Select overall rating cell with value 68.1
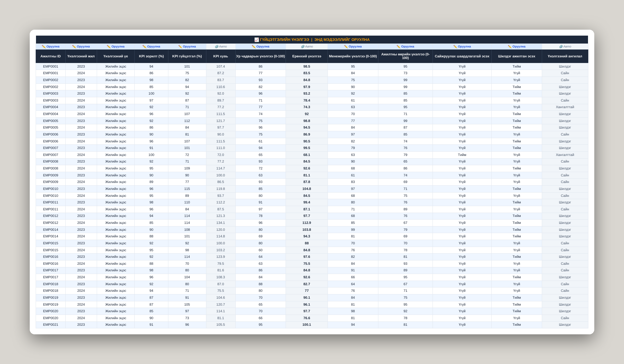Image resolution: width=624 pixels, height=364 pixels. (x=307, y=155)
